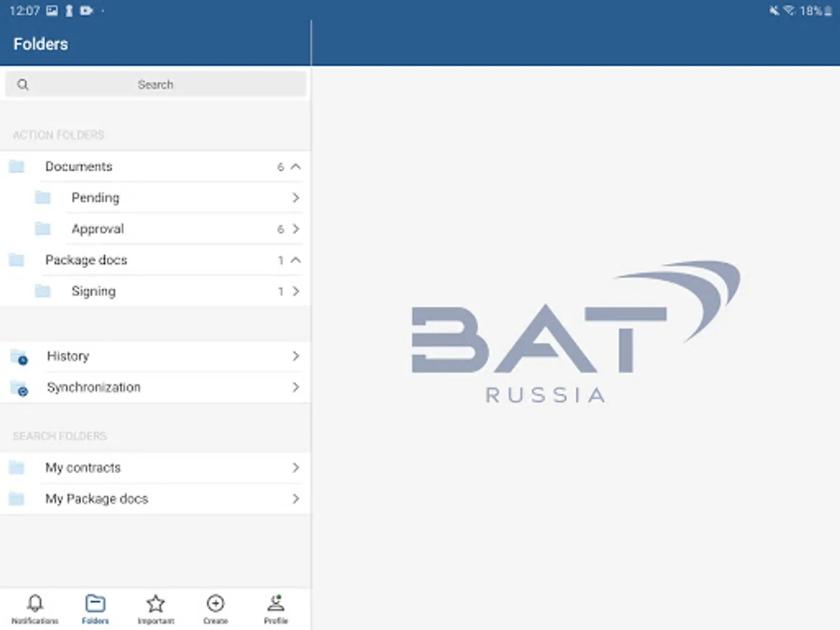Screen dimensions: 840x630
Task: Focus the Search input field
Action: tap(155, 84)
